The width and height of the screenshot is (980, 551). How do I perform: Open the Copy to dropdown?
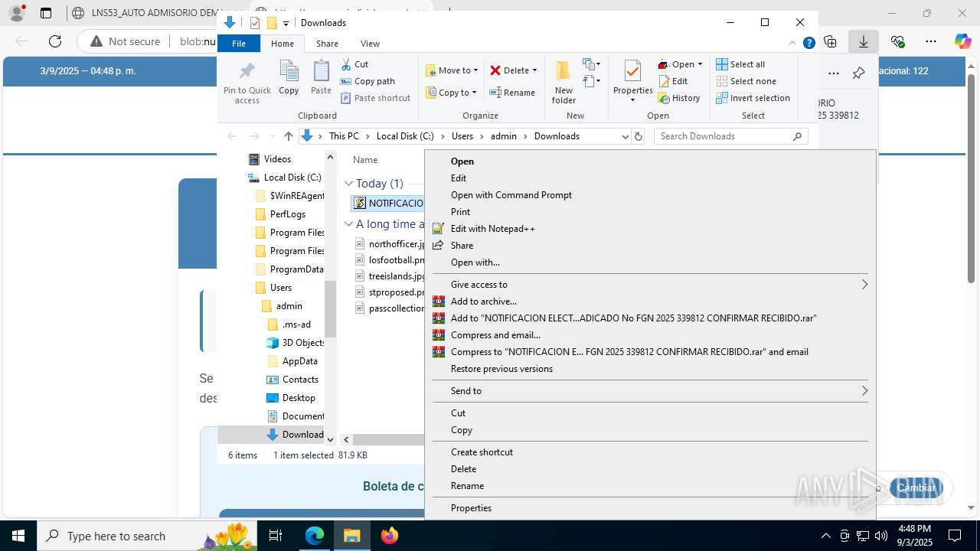point(452,93)
